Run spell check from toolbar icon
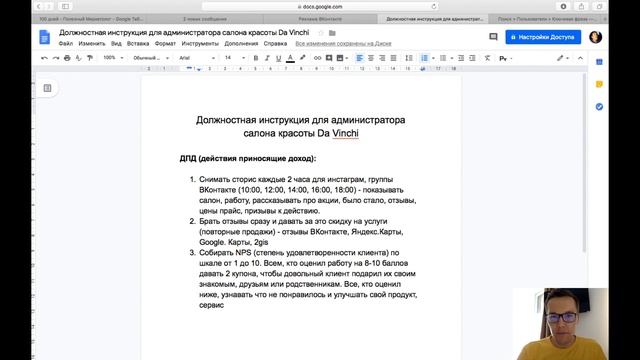Viewport: 640px width, 360px height. click(x=78, y=58)
